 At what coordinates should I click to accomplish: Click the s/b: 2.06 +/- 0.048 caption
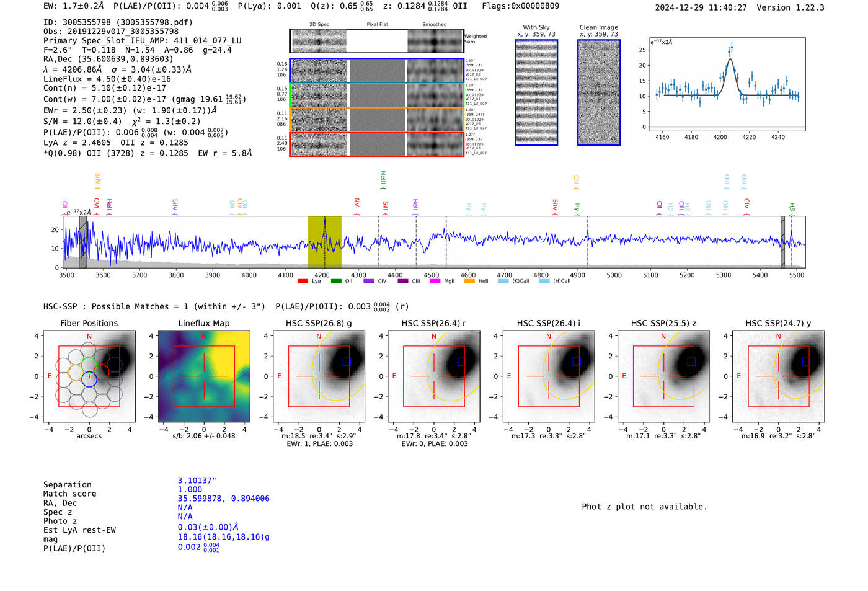pyautogui.click(x=204, y=436)
